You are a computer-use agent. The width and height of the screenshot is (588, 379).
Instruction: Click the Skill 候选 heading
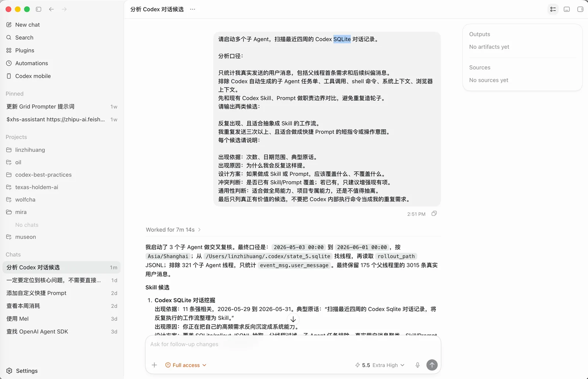(157, 288)
